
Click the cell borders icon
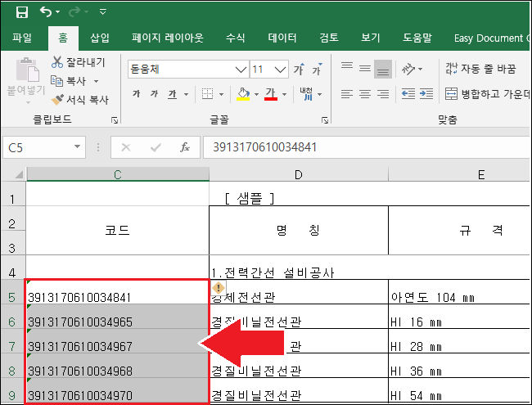[x=207, y=94]
